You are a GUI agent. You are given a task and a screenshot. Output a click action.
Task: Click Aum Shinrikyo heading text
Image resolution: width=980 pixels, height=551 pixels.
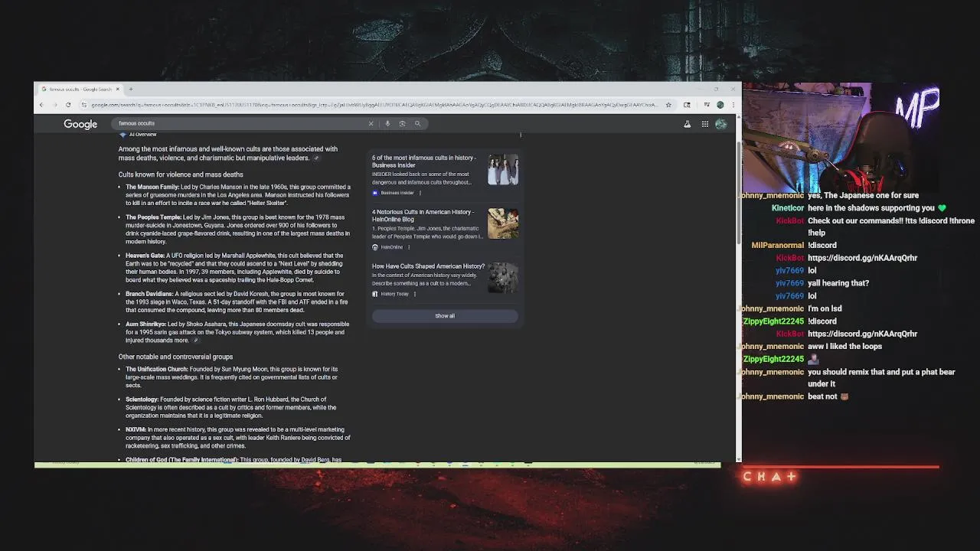pos(145,324)
